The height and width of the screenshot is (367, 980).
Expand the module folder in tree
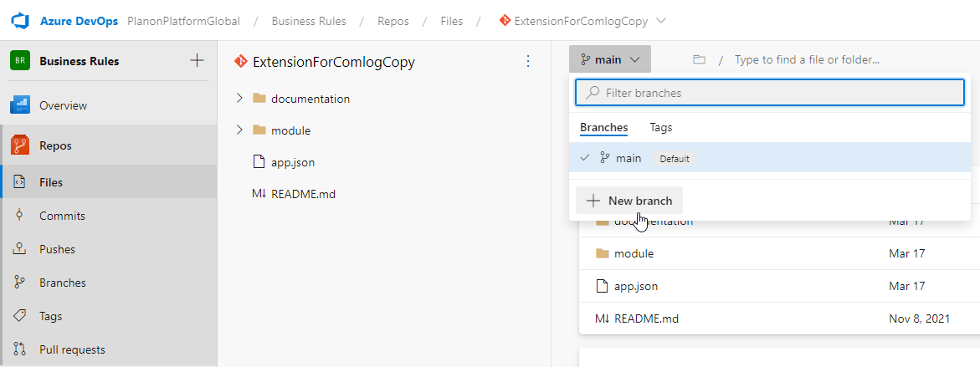click(x=239, y=130)
